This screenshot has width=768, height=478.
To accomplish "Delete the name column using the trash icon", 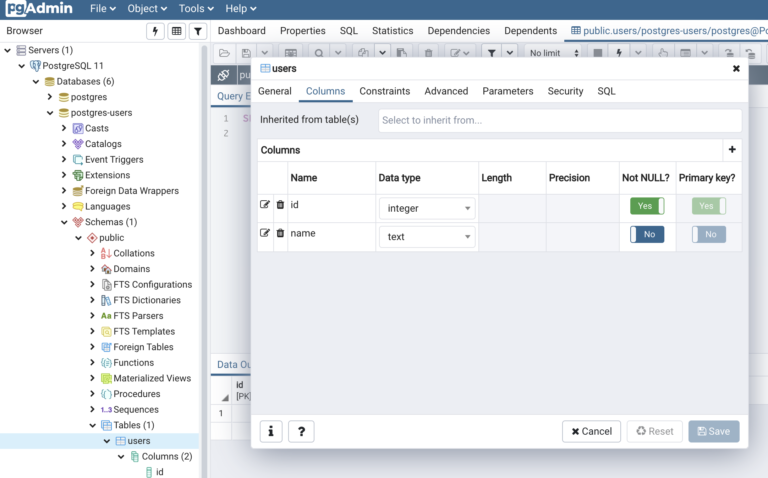I will 280,233.
